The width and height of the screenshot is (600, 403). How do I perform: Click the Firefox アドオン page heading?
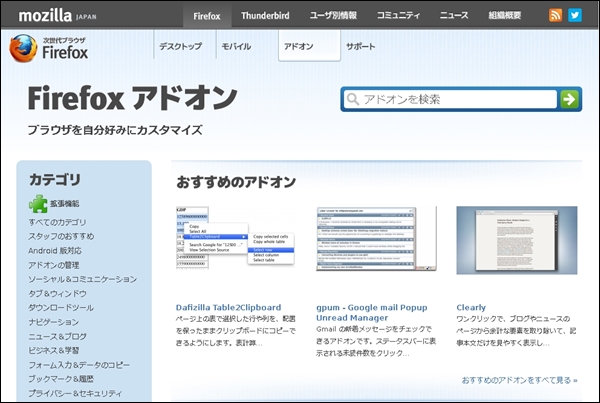pyautogui.click(x=132, y=98)
